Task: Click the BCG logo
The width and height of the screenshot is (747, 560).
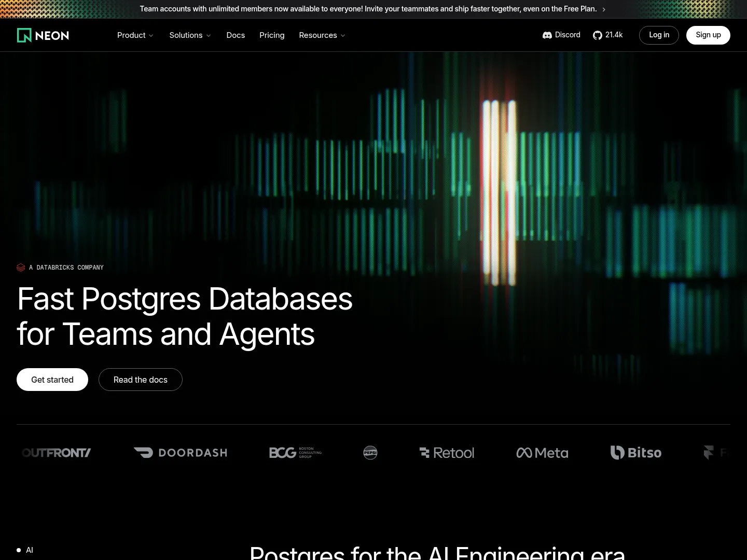Action: [x=295, y=453]
